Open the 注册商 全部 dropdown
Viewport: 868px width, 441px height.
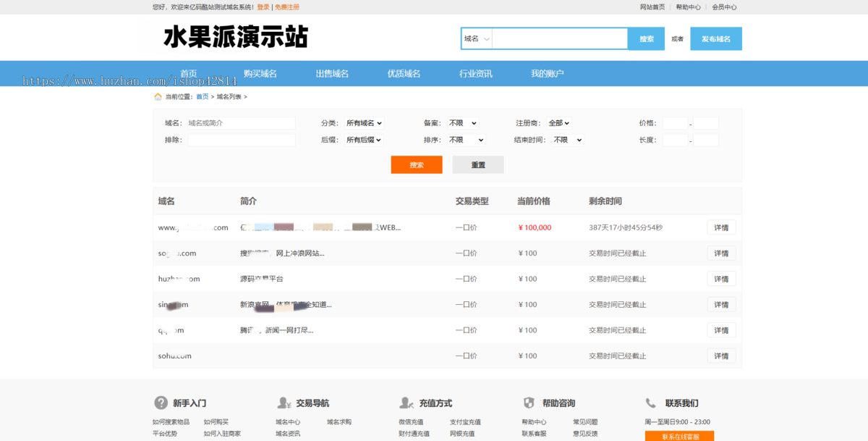click(x=558, y=123)
